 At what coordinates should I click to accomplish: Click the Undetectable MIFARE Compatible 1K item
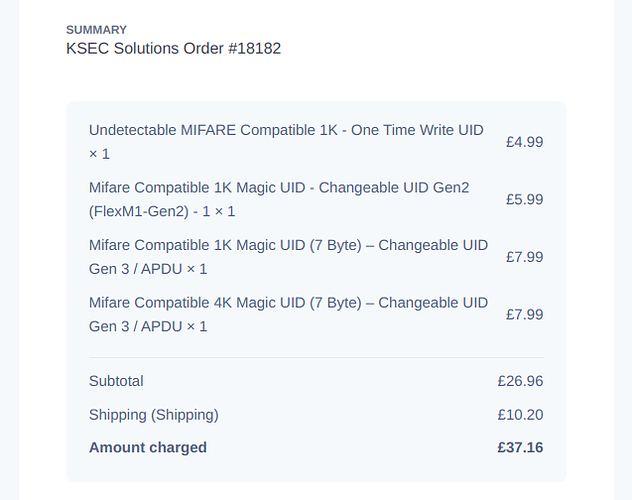click(286, 142)
